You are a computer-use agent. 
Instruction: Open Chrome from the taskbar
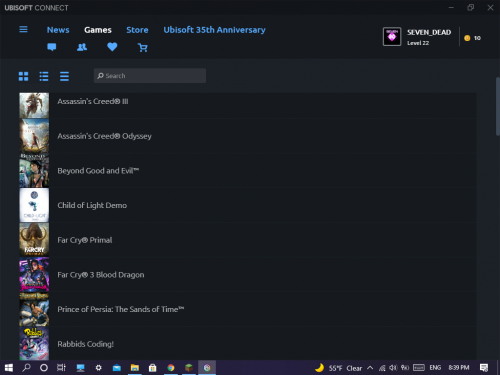[171, 368]
